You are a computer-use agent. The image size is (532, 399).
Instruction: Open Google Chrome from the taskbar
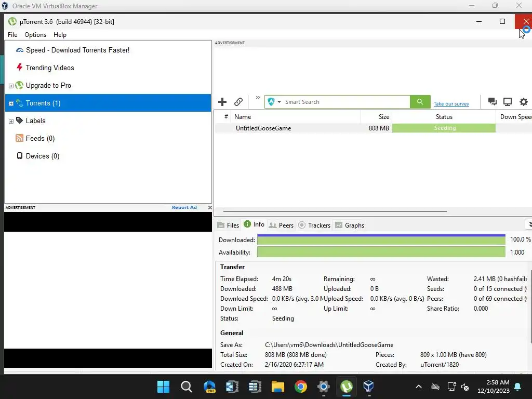click(301, 387)
